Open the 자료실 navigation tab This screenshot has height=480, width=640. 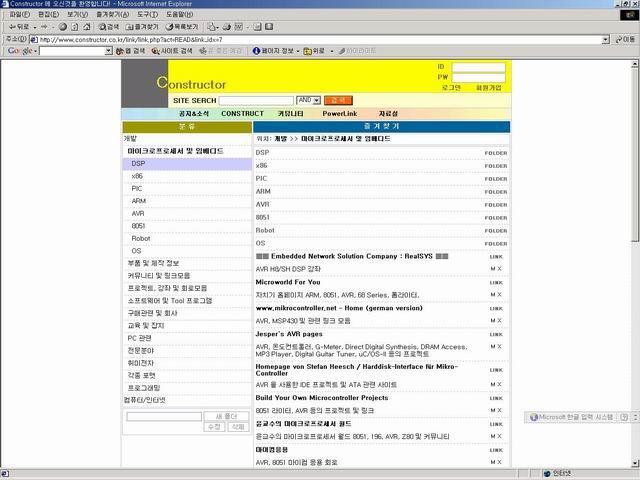[x=388, y=113]
